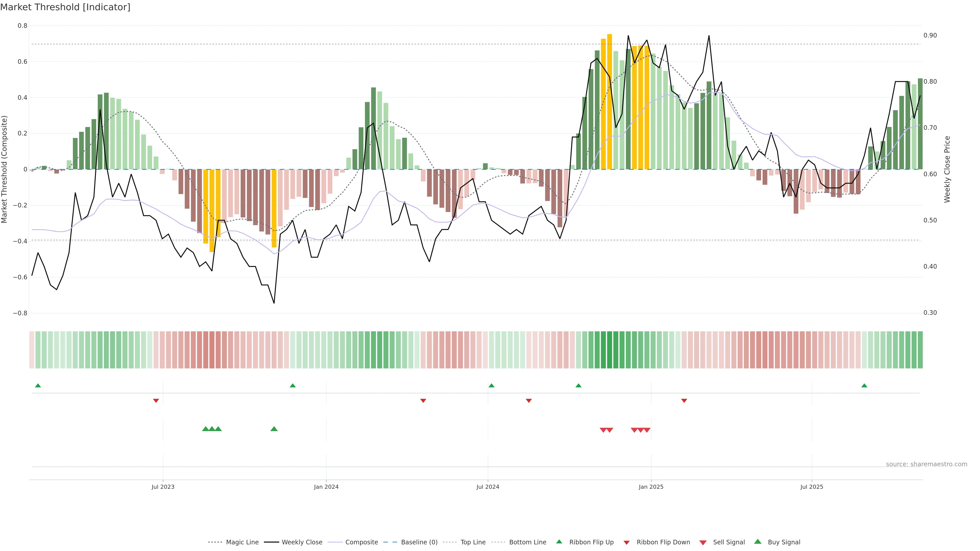Screen dimensions: 980x551
Task: Select the Ribbon Flip Down marker after Jan 2025
Action: (x=684, y=401)
